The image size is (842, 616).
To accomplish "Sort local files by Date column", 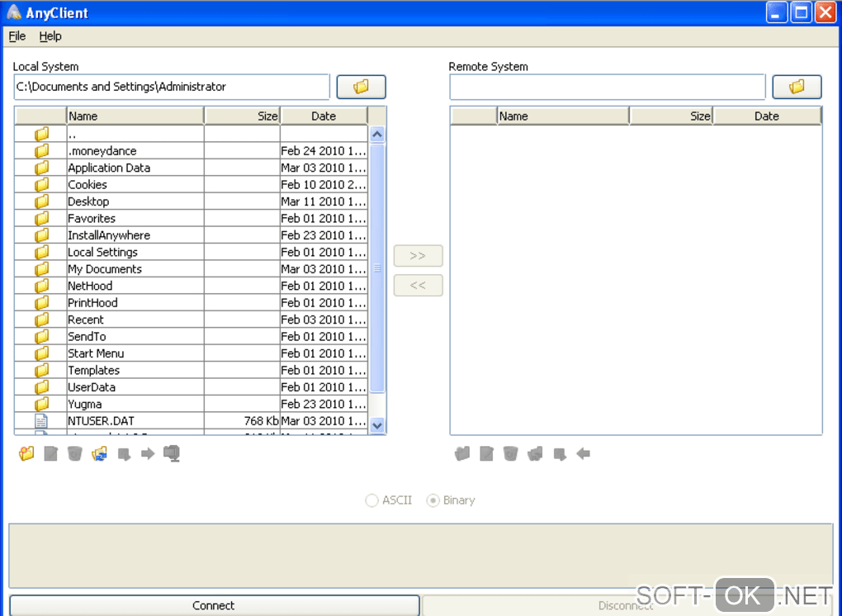I will coord(324,116).
